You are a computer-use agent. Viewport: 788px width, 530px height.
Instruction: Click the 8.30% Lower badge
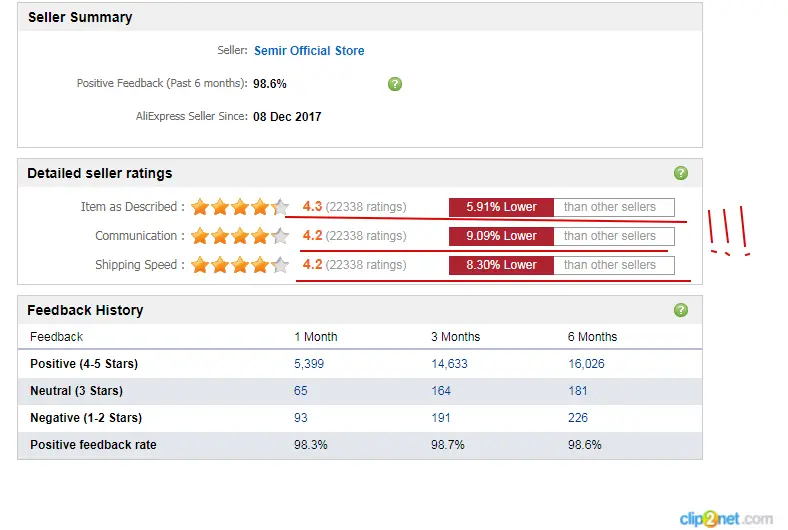[x=501, y=265]
